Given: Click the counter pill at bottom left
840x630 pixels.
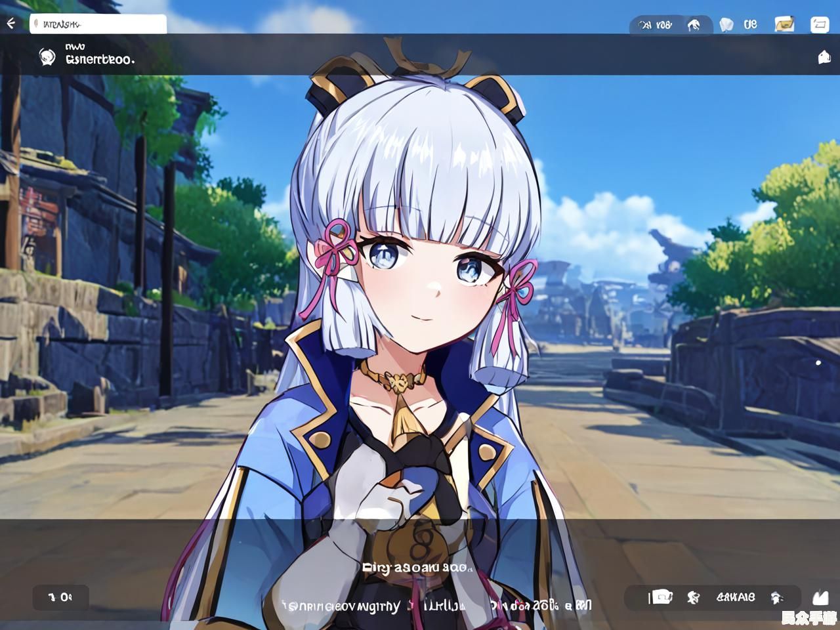Looking at the screenshot, I should coord(60,597).
